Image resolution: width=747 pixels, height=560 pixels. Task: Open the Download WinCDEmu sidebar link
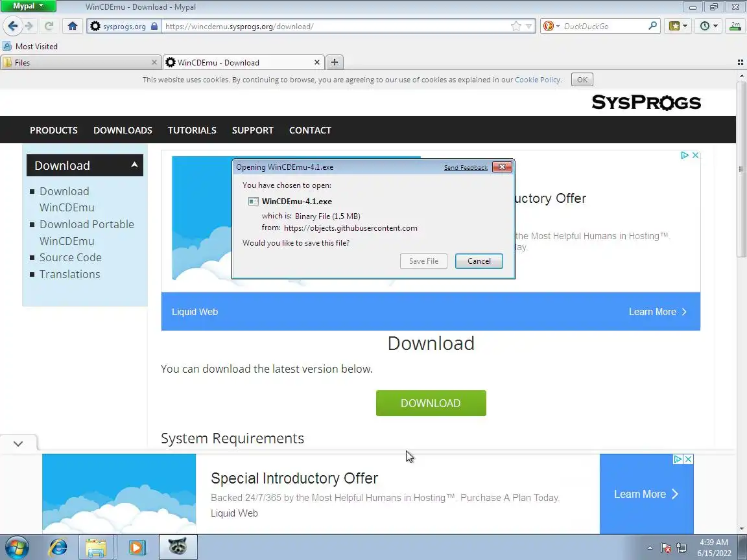click(67, 199)
